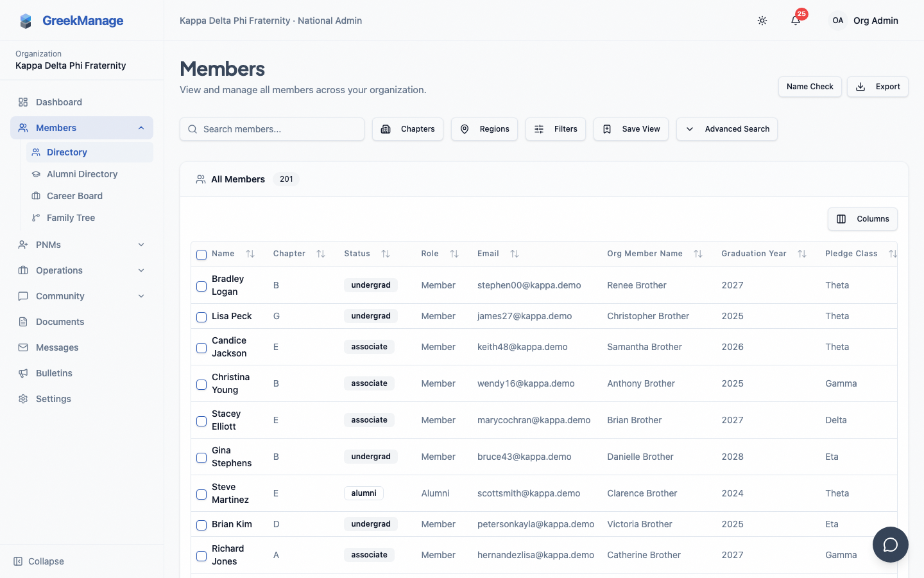Expand the Operations section chevron
The width and height of the screenshot is (924, 578).
tap(141, 270)
